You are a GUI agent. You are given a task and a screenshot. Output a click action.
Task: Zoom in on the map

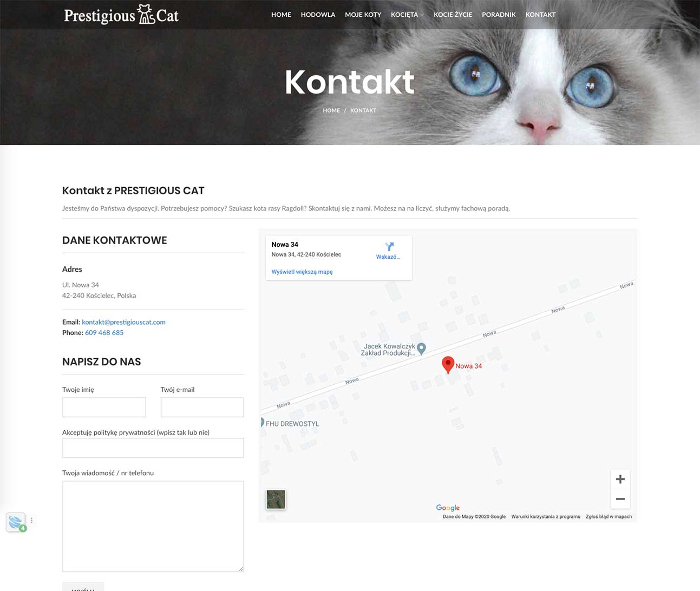[x=620, y=479]
